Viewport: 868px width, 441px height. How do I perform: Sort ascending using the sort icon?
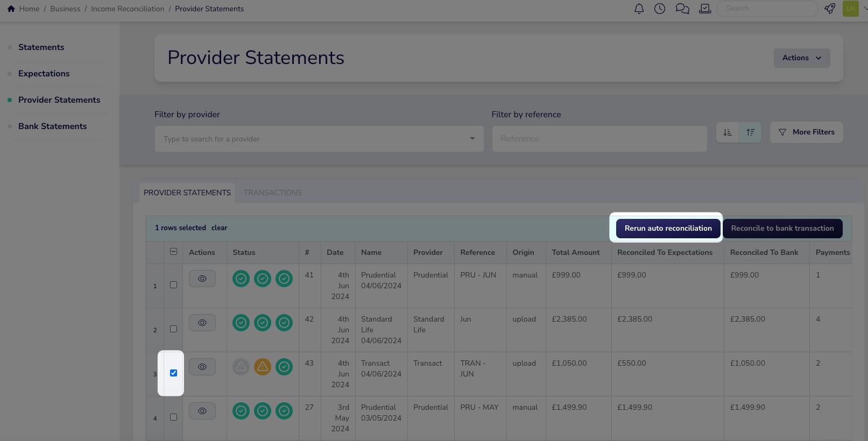[750, 132]
